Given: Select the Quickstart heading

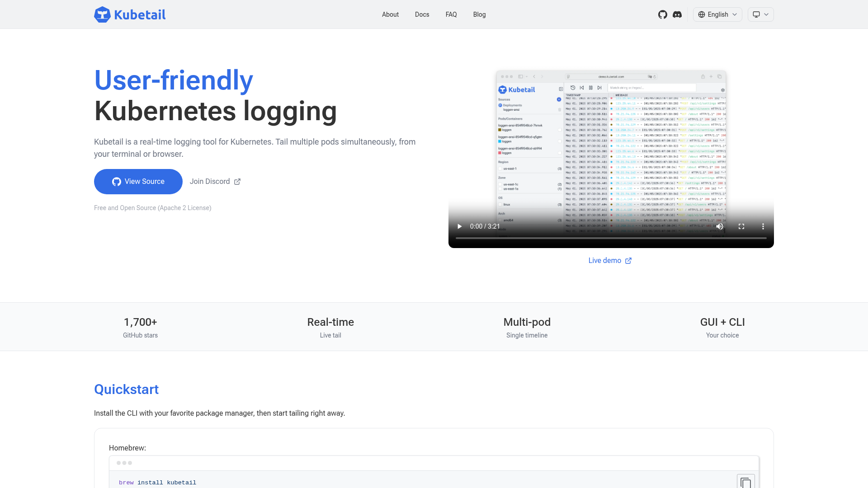Looking at the screenshot, I should coord(126,389).
